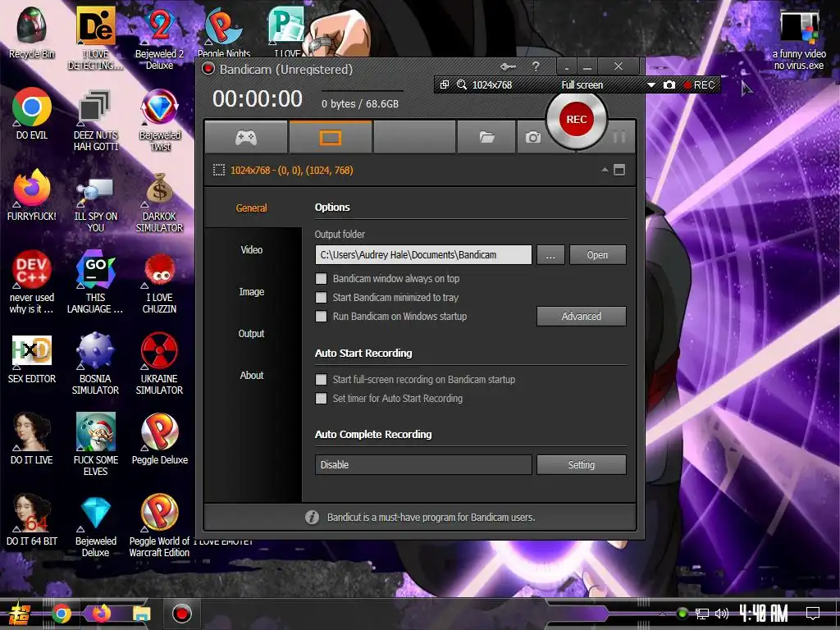
Task: Select the Bejeweled Twist desktop icon
Action: coord(159,119)
